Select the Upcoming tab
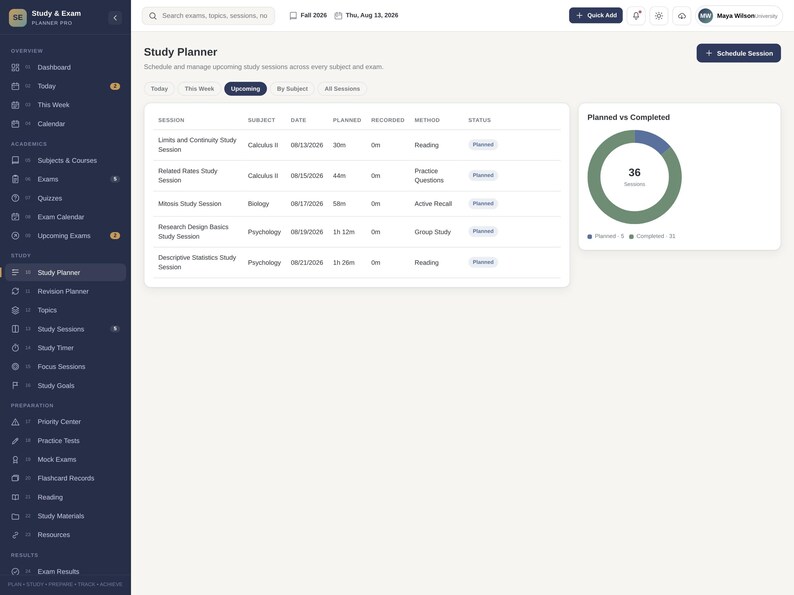 click(x=246, y=89)
